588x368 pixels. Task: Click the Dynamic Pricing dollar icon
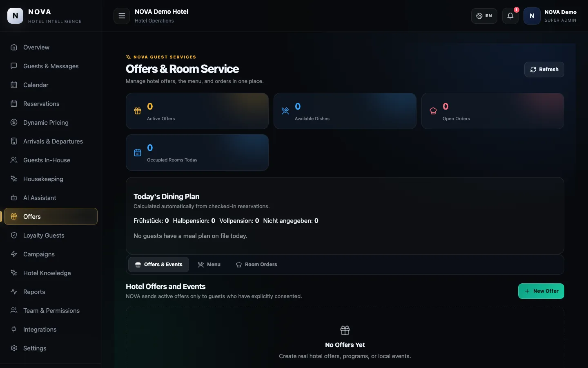point(14,122)
